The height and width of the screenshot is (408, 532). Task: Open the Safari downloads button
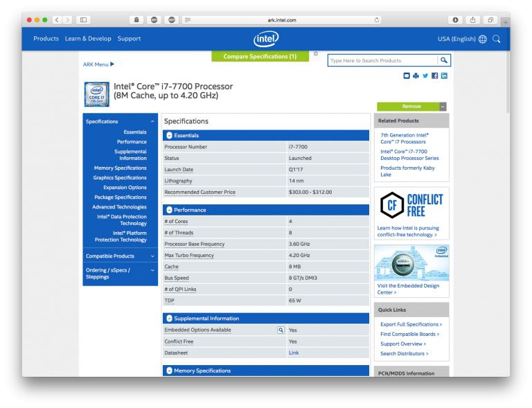click(x=455, y=20)
